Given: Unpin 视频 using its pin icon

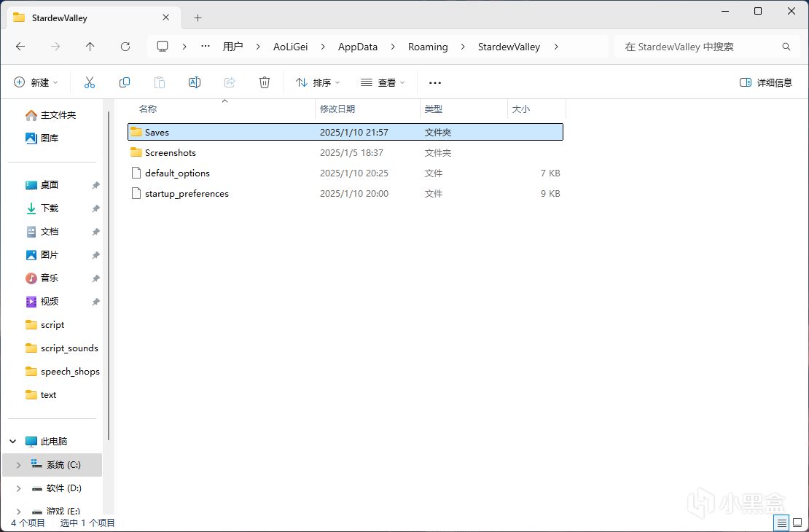Looking at the screenshot, I should click(x=95, y=302).
